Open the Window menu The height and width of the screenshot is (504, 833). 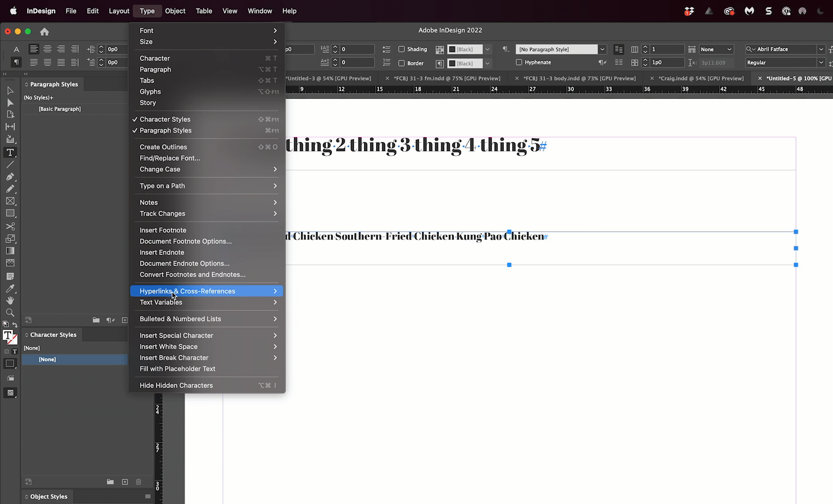click(260, 11)
